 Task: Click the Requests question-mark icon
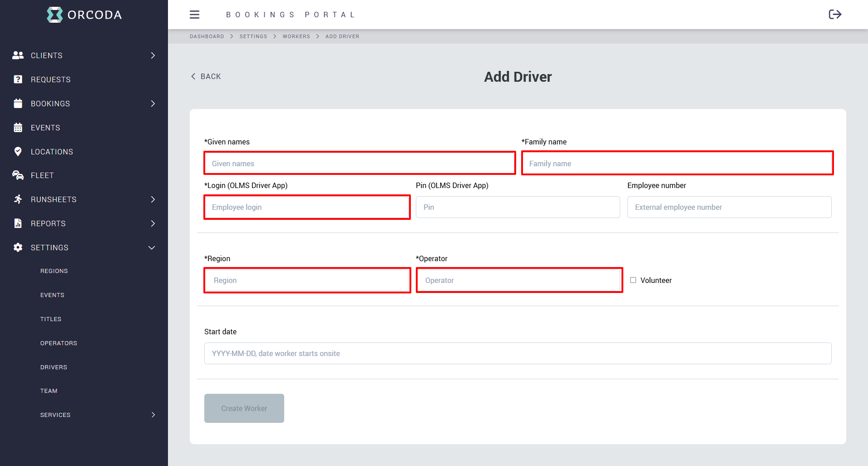18,79
